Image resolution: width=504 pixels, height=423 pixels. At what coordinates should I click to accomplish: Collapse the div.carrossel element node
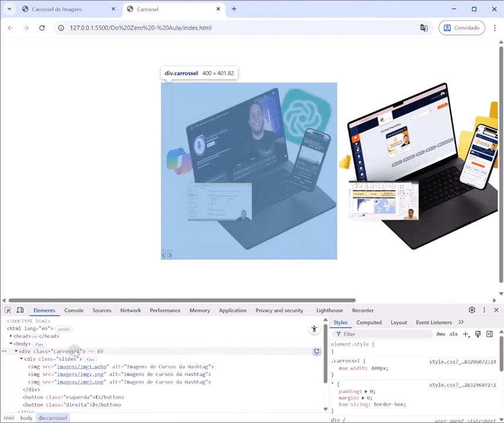(15, 351)
